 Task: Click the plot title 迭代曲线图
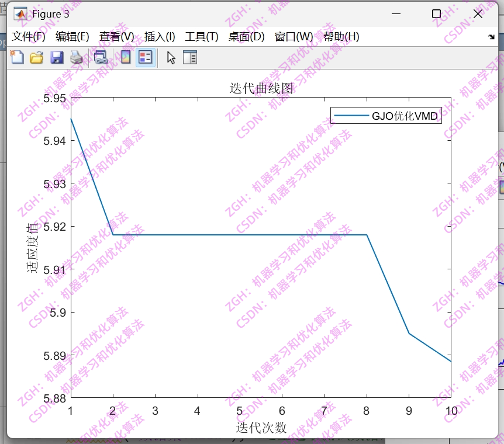[x=261, y=88]
